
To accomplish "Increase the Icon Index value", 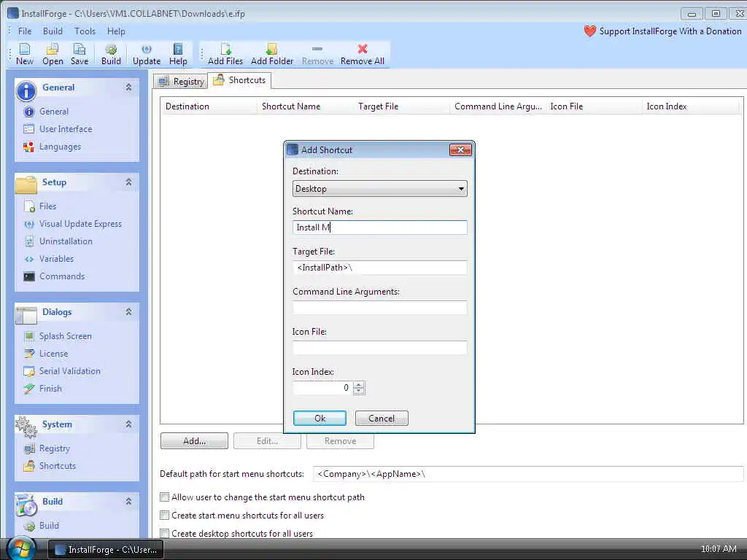I will [x=359, y=385].
